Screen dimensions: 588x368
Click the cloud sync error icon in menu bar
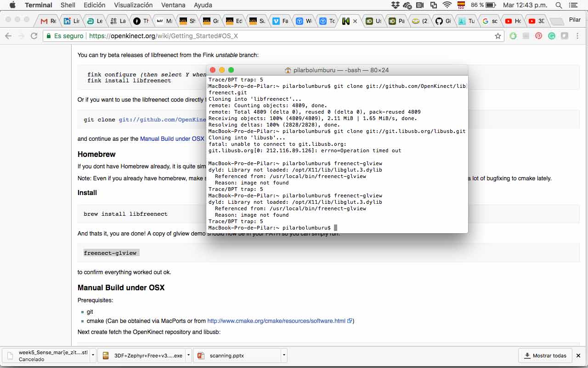[407, 5]
